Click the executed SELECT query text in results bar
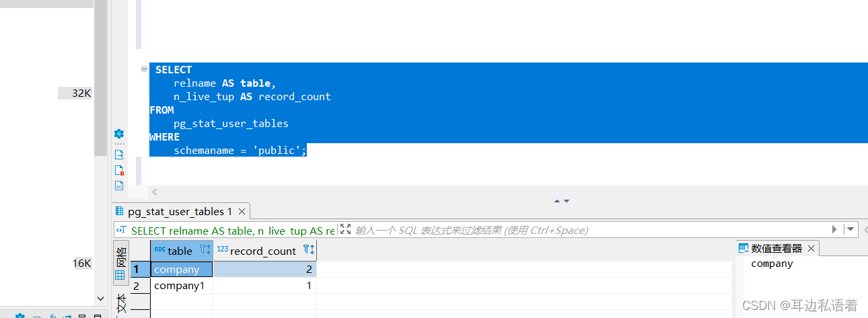The image size is (868, 318). pos(233,231)
